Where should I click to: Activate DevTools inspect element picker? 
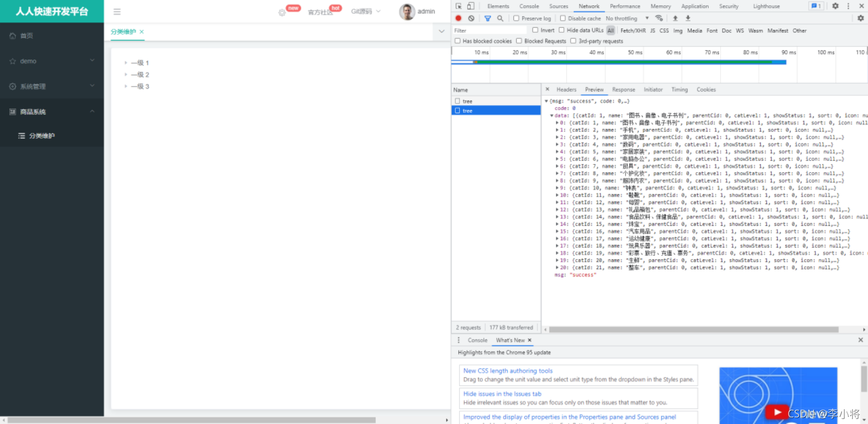point(458,6)
